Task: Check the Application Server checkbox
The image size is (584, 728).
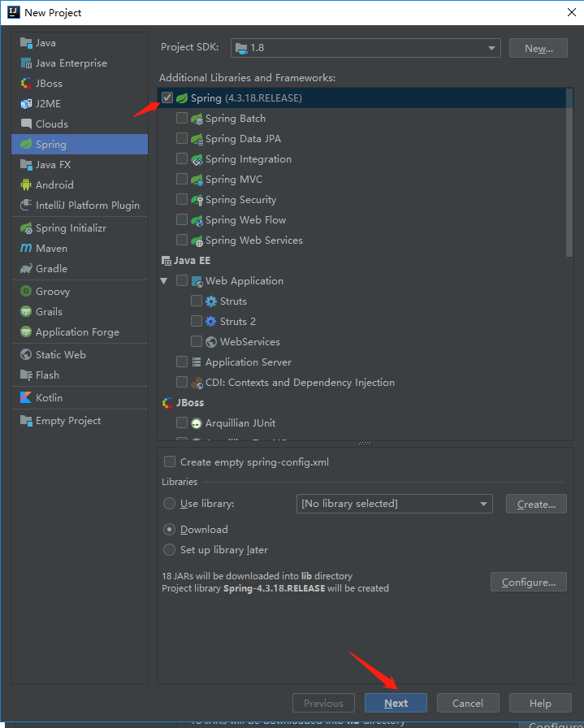Action: [x=182, y=362]
